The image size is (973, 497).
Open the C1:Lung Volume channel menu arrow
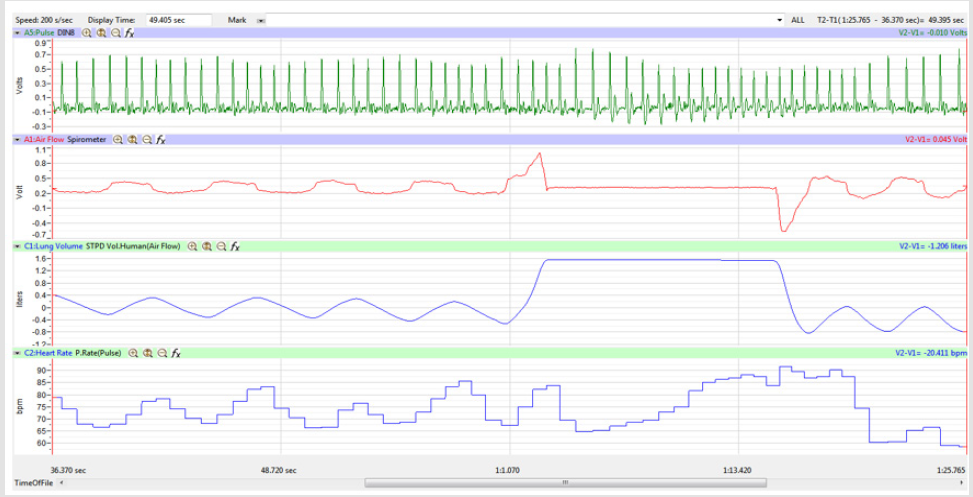click(x=17, y=246)
